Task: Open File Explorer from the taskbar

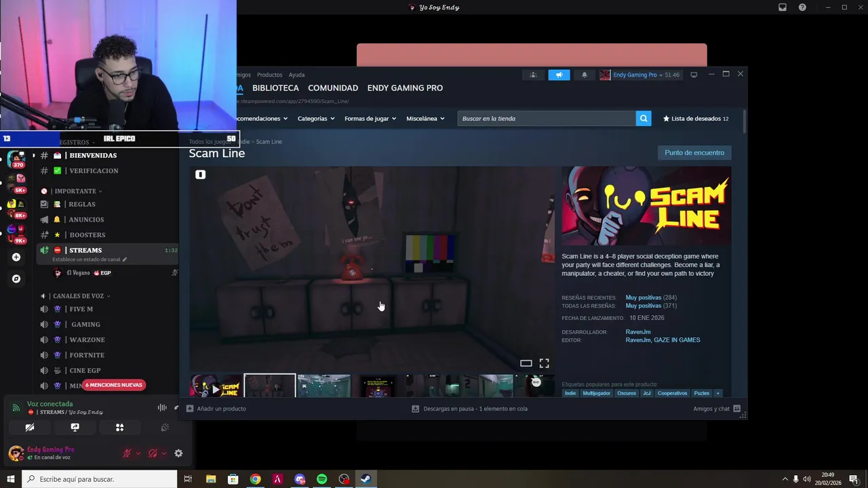Action: tap(211, 479)
